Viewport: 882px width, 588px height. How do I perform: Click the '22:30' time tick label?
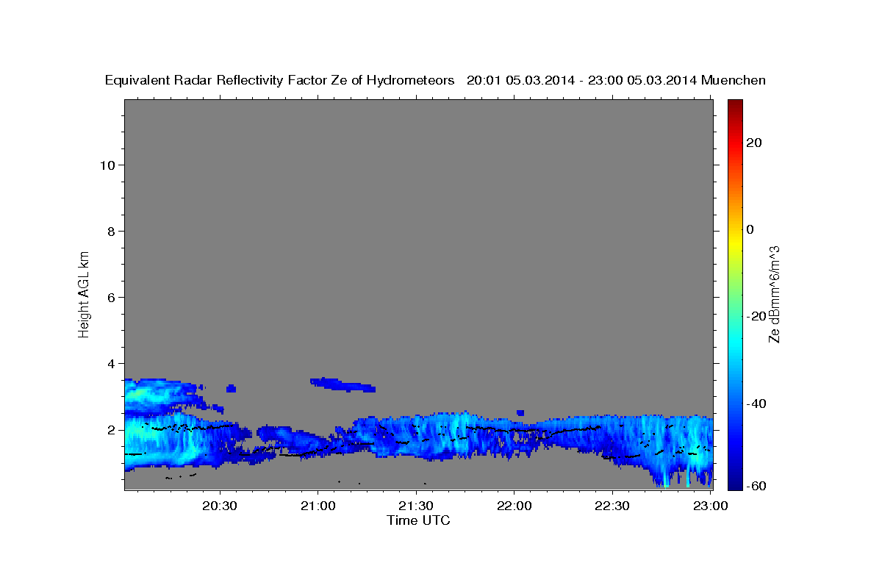point(612,506)
